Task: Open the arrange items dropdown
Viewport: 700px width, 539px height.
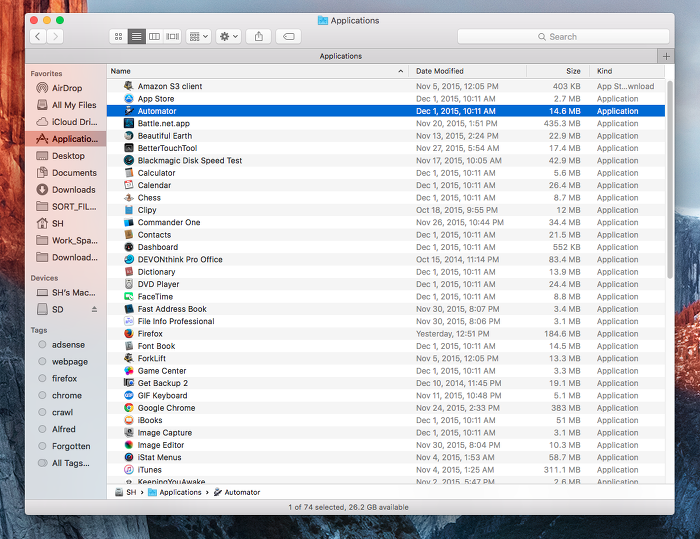Action: (x=199, y=37)
